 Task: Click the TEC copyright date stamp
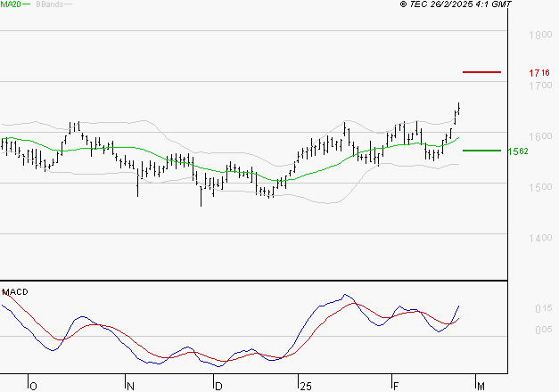click(456, 4)
